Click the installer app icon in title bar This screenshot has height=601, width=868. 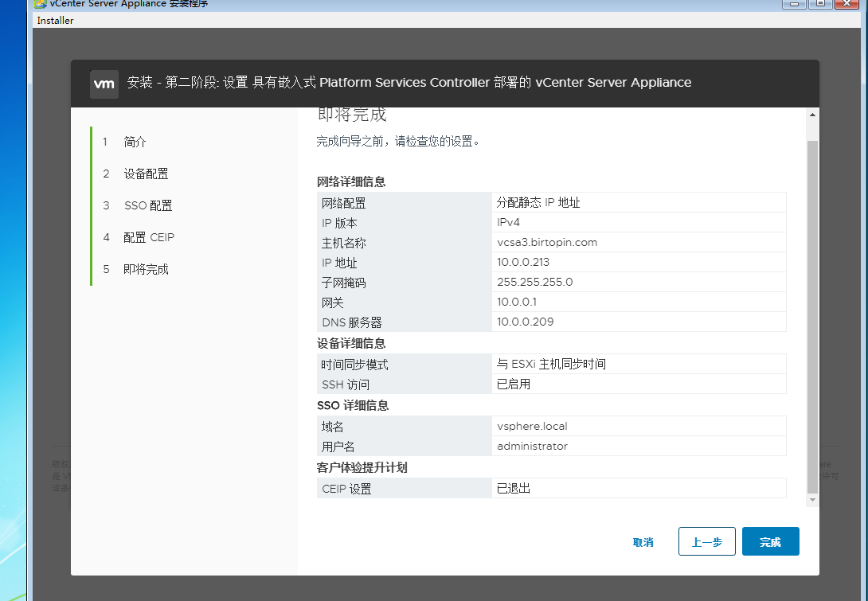tap(40, 4)
